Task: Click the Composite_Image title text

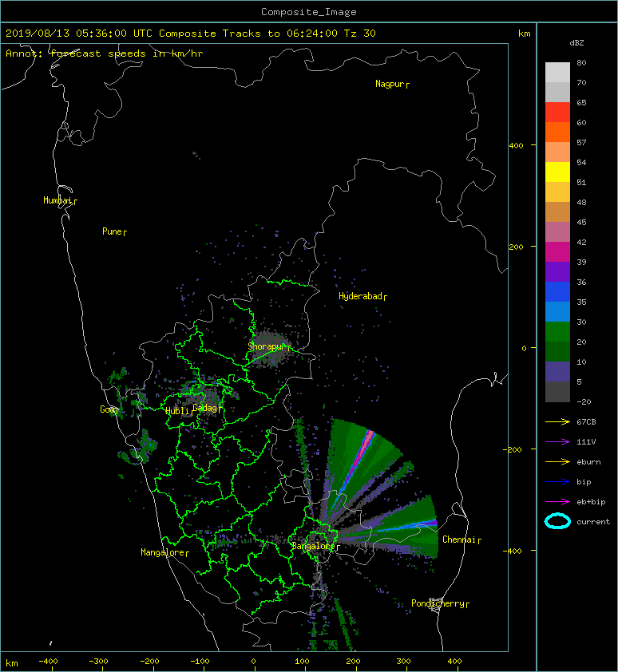Action: pos(309,12)
